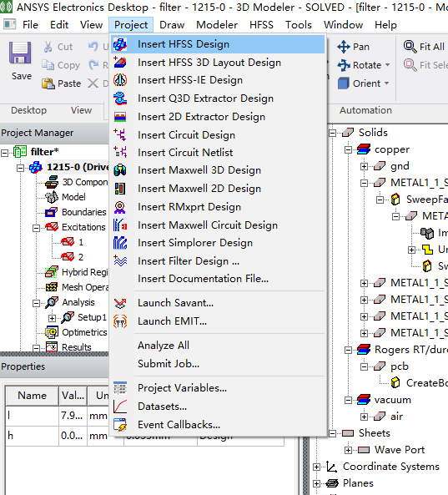Screen dimensions: 448x495
Task: Click the value cell for variable l
Action: click(x=73, y=416)
